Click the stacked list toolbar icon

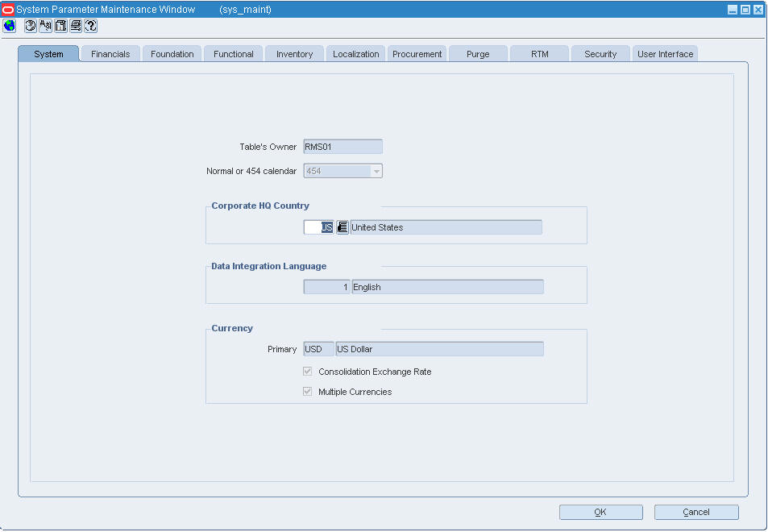click(76, 26)
